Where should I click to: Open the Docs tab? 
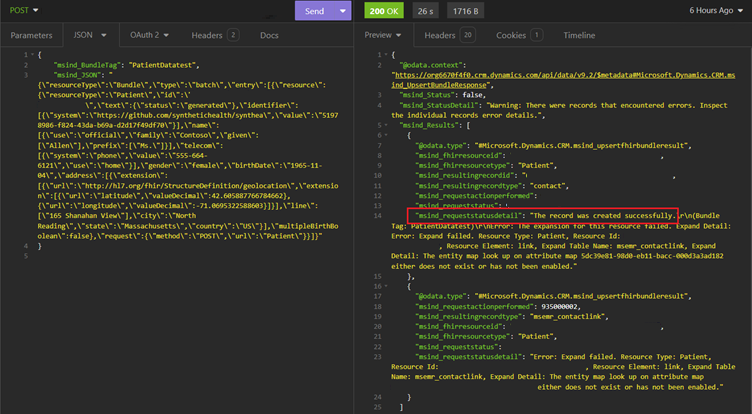click(x=269, y=35)
